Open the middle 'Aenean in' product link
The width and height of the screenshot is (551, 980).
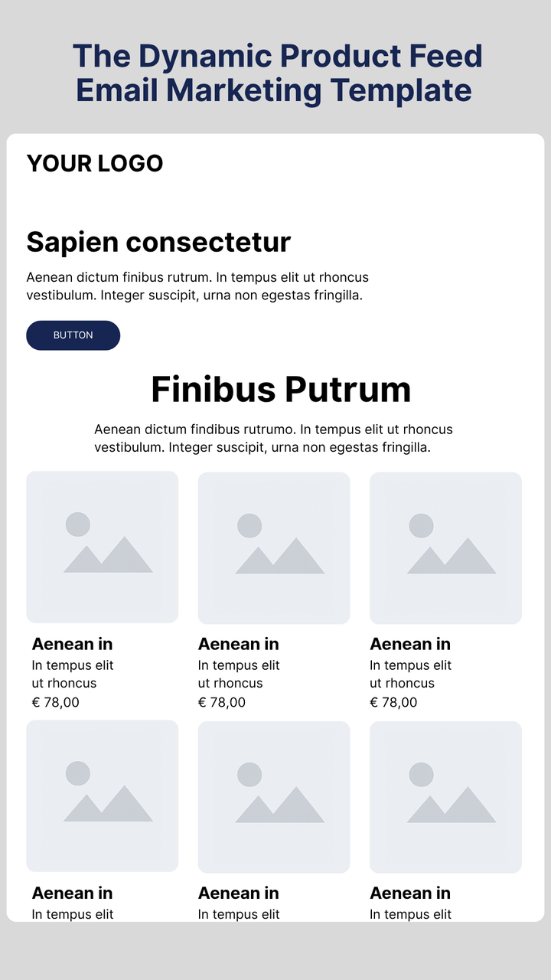(238, 644)
